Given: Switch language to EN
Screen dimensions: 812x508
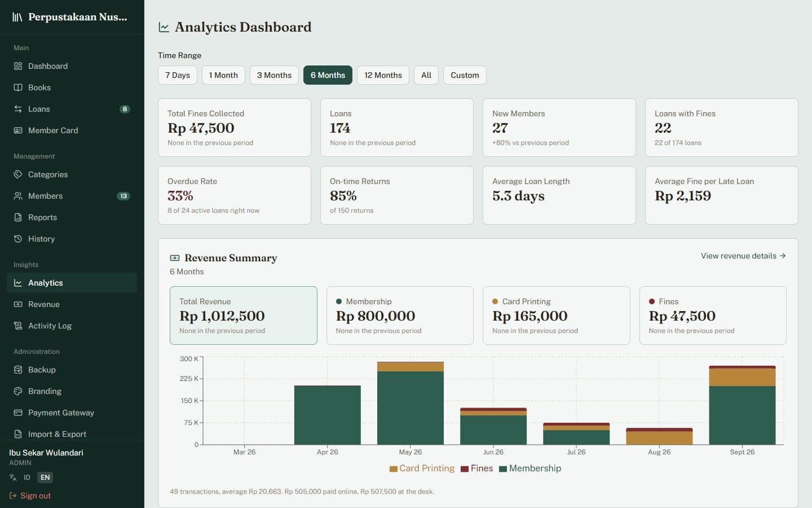Looking at the screenshot, I should [45, 478].
